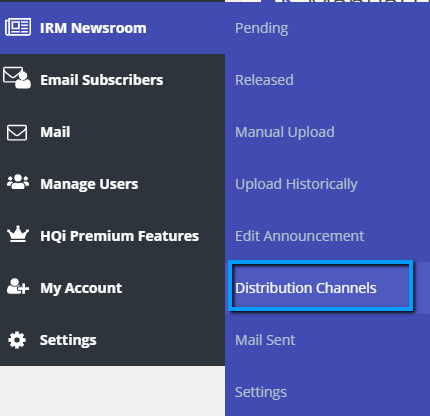Open Mail Sent in the submenu
430x416 pixels.
click(265, 340)
